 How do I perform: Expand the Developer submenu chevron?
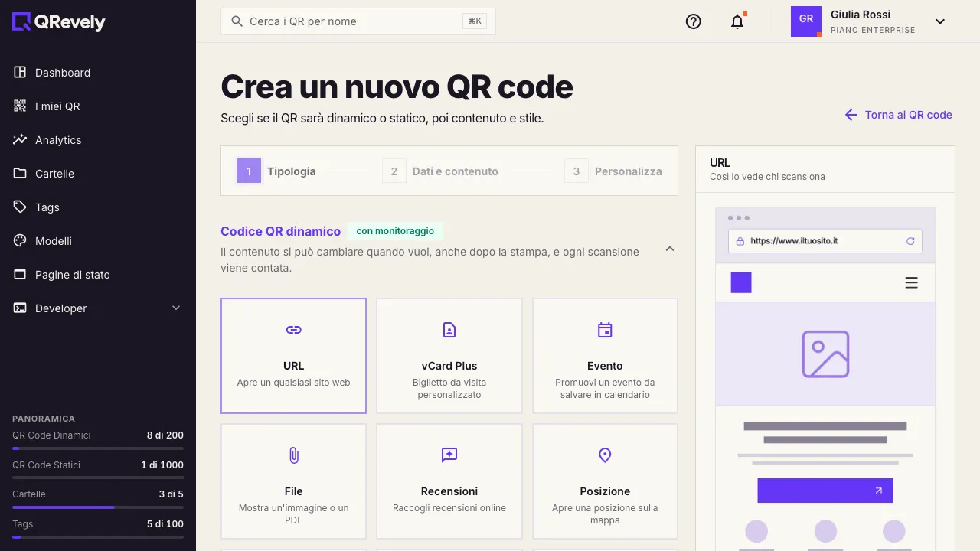pos(176,308)
